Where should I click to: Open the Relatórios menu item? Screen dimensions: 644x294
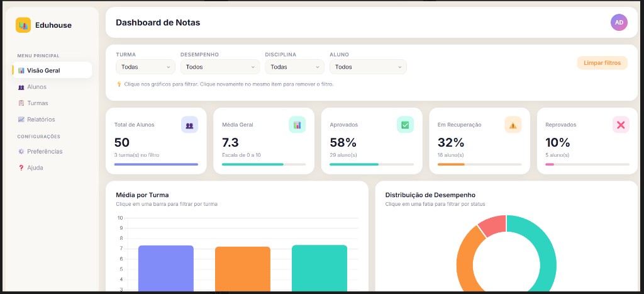52,120
